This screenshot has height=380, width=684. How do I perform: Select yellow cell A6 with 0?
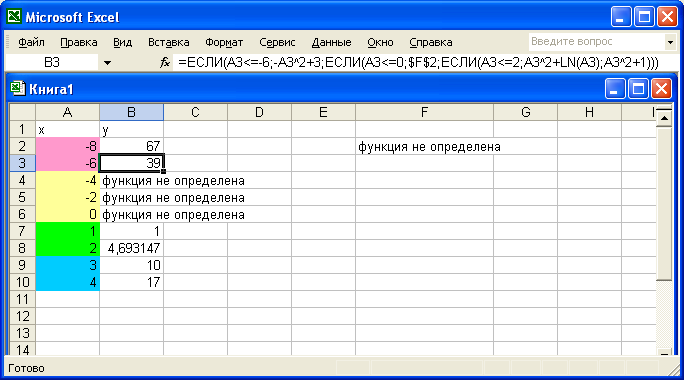[67, 214]
